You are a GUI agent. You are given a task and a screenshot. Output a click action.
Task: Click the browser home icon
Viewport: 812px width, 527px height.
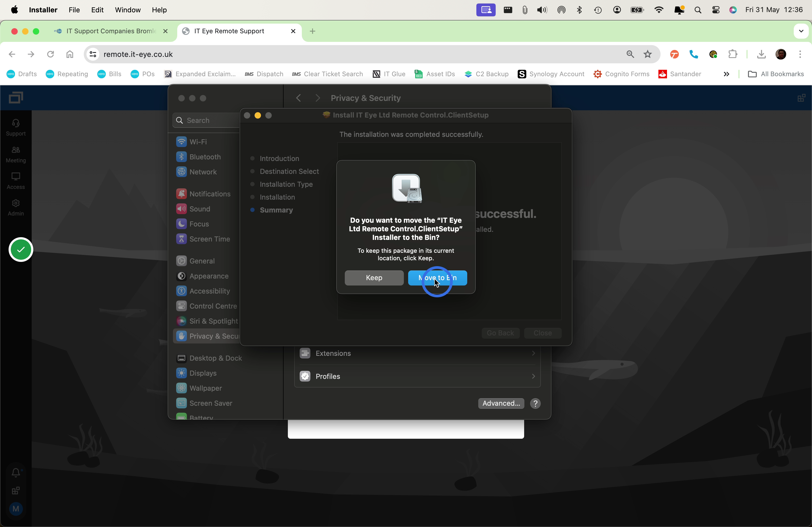70,54
